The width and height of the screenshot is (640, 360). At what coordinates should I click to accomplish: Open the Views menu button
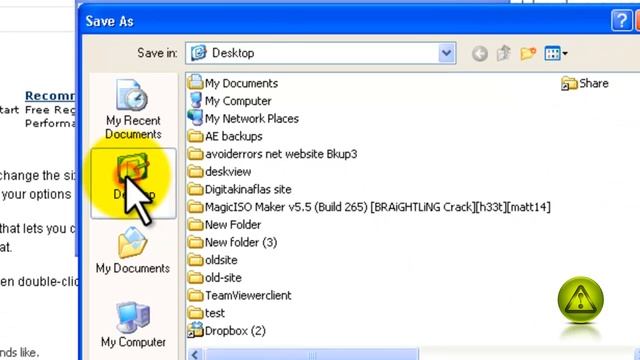coord(556,53)
